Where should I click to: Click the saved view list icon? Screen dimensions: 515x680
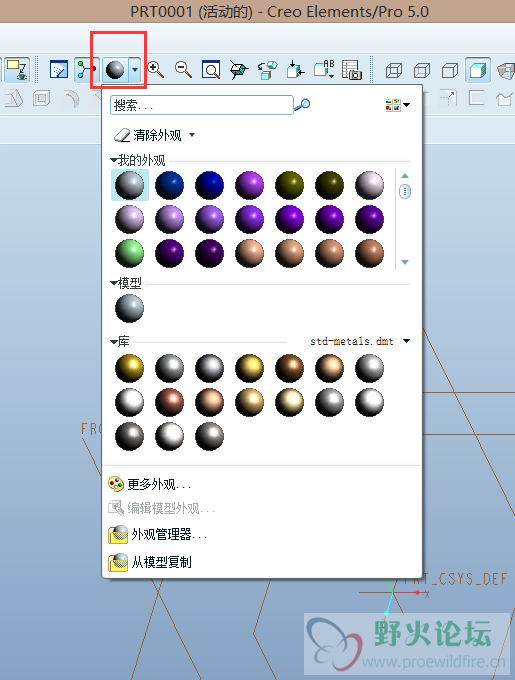point(296,69)
